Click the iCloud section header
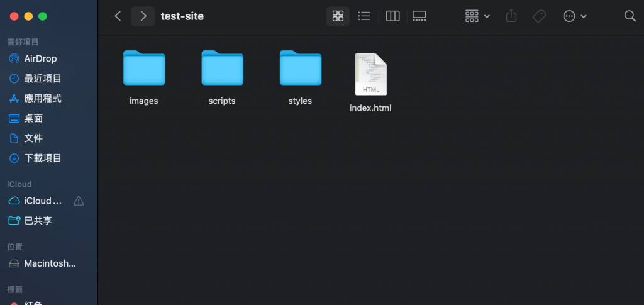This screenshot has height=305, width=644. pyautogui.click(x=19, y=184)
